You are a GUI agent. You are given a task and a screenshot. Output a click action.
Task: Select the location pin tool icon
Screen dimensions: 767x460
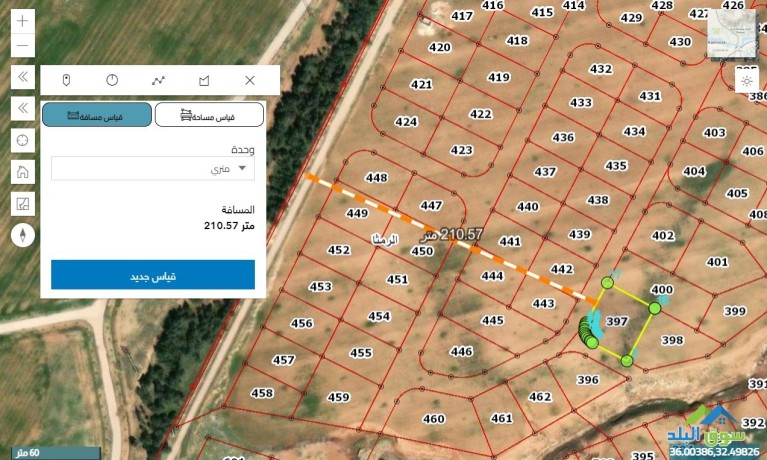point(66,80)
